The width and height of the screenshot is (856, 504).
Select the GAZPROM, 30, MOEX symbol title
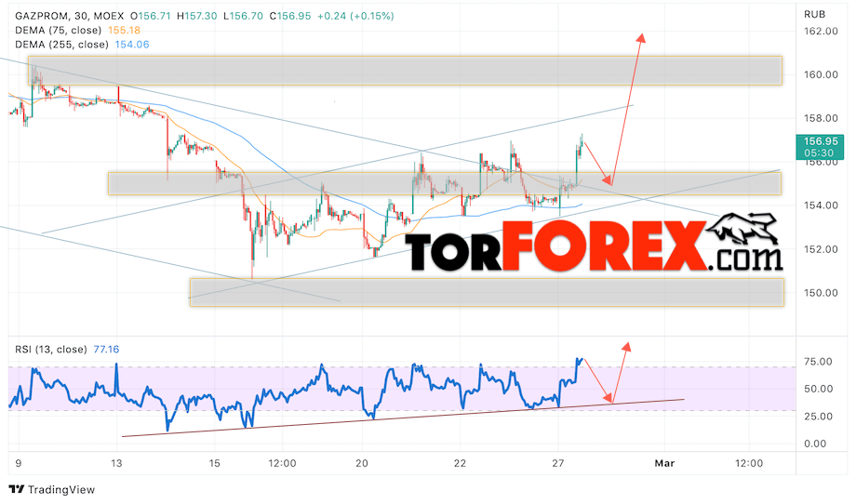coord(69,16)
